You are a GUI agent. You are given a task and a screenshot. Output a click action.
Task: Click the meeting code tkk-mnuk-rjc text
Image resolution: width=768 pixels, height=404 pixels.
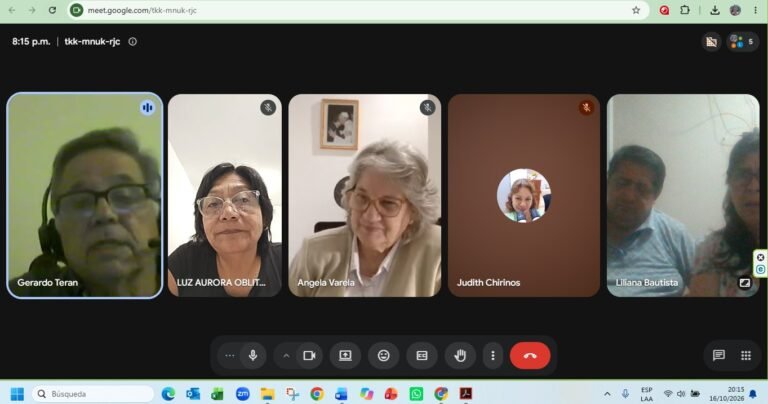92,42
